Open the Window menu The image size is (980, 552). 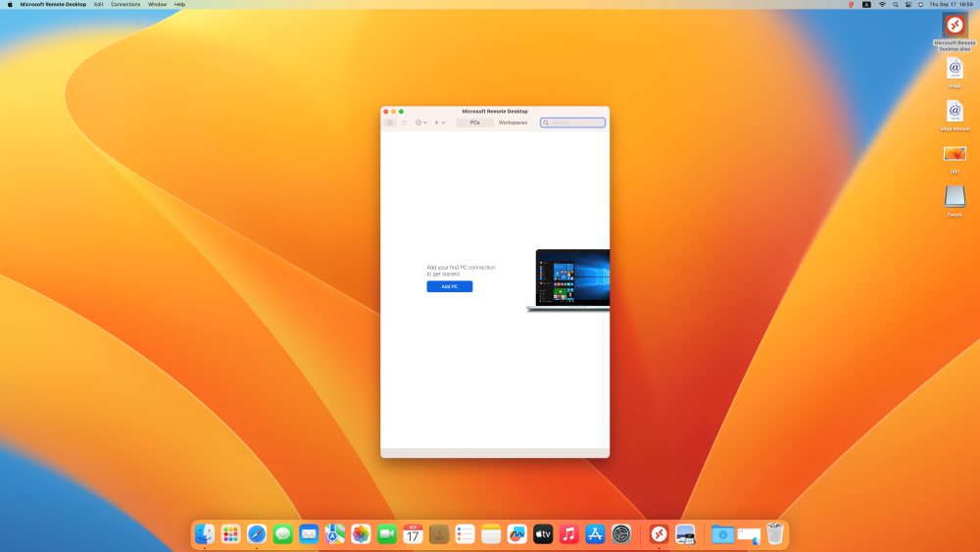coord(158,4)
